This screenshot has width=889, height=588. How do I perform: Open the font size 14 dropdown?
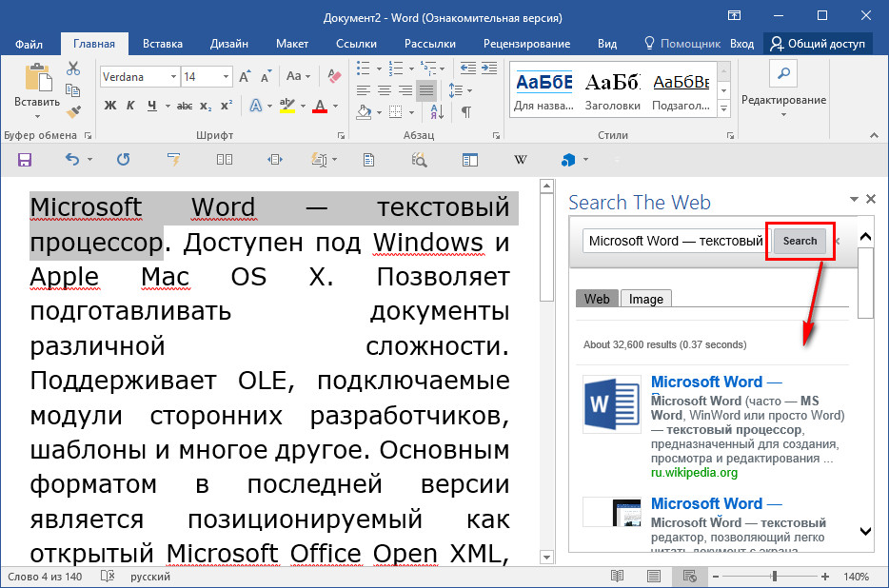tap(226, 76)
